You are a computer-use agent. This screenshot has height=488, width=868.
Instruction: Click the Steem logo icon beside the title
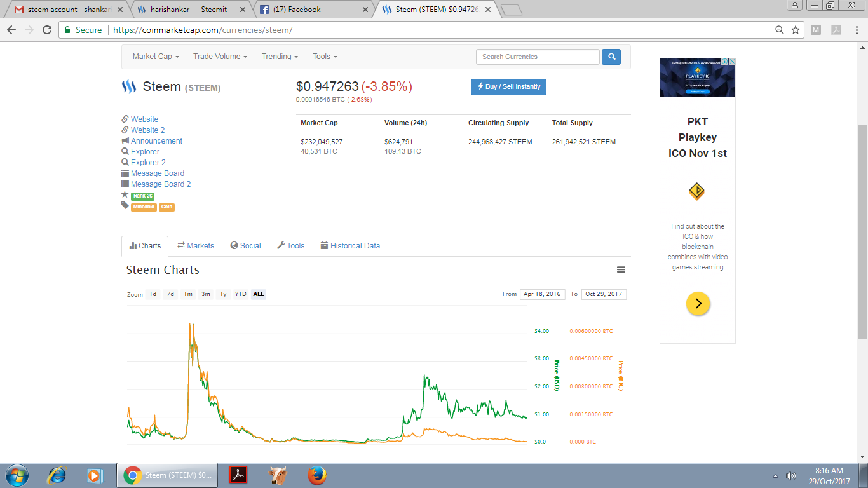click(129, 86)
